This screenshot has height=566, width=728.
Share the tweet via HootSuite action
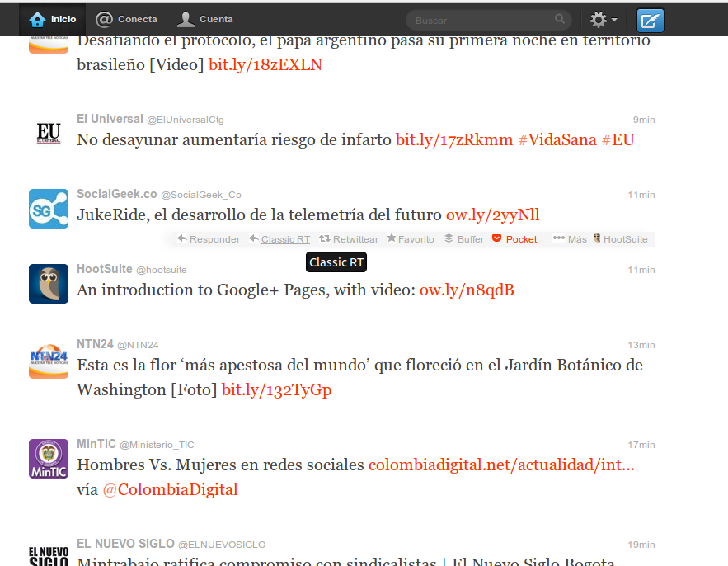tap(621, 239)
